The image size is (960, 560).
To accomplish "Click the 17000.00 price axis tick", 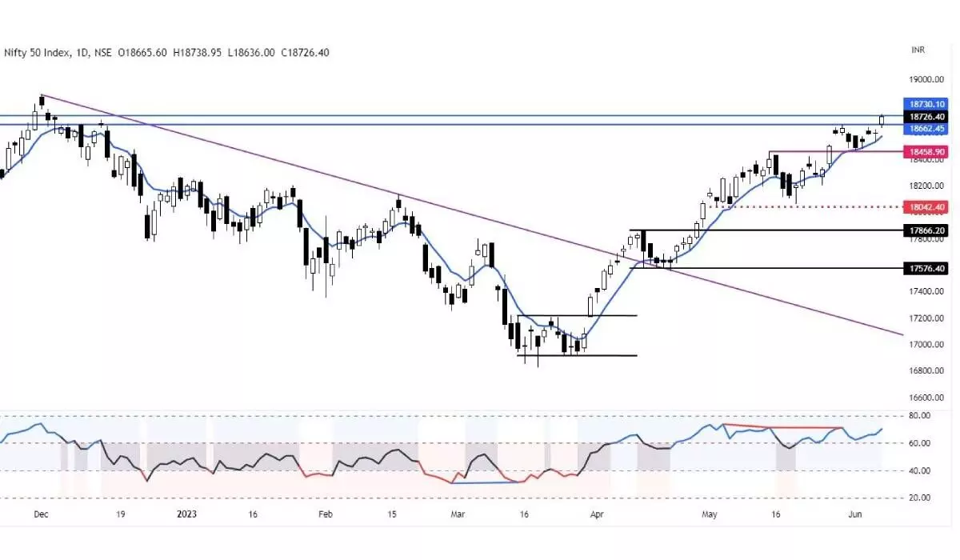I will click(x=927, y=345).
